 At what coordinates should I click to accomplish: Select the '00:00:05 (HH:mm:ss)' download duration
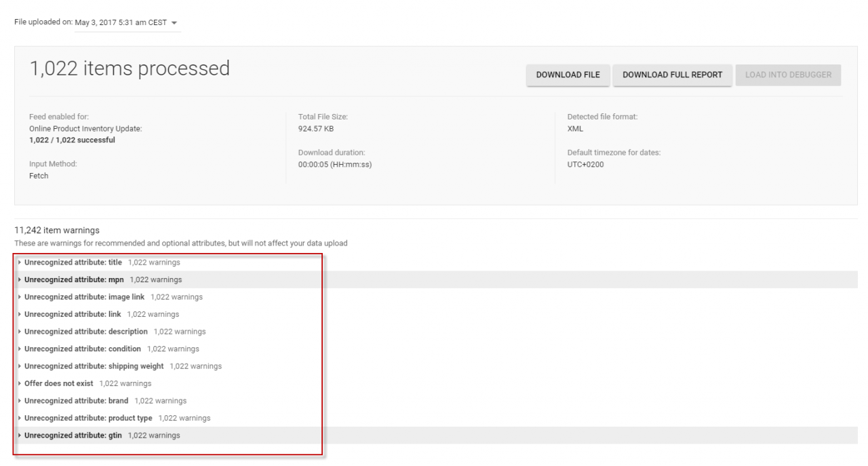[335, 164]
